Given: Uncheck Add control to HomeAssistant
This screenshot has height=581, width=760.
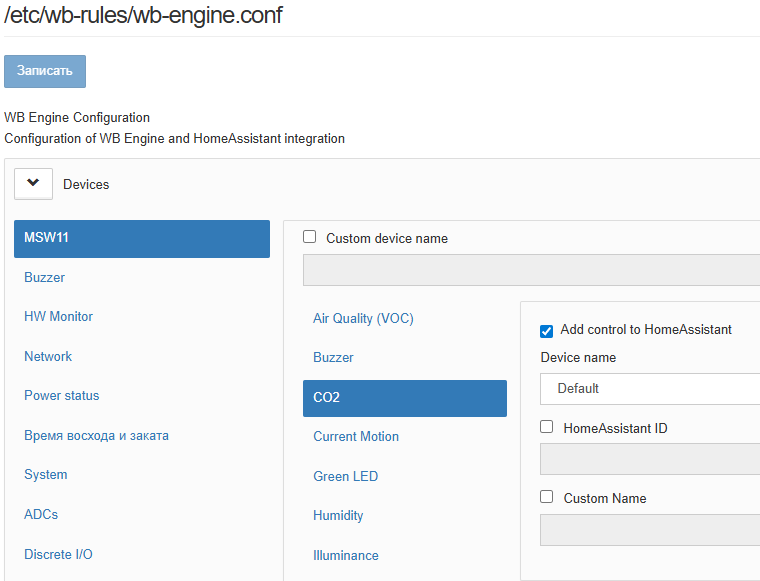Looking at the screenshot, I should pyautogui.click(x=547, y=331).
